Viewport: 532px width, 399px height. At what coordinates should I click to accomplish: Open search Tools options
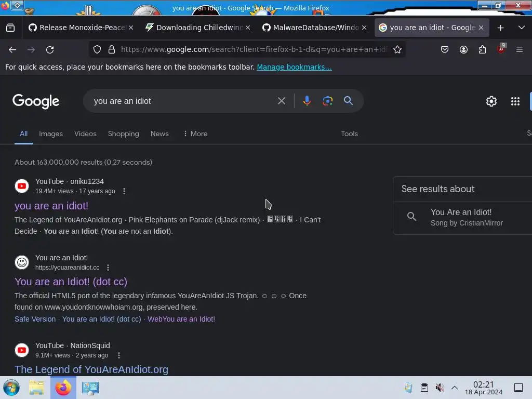[x=349, y=134]
